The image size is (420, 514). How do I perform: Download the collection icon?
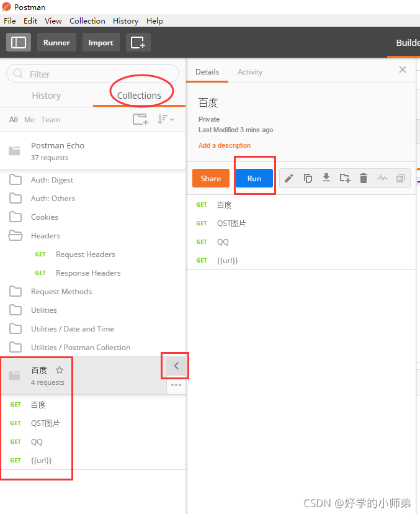326,178
